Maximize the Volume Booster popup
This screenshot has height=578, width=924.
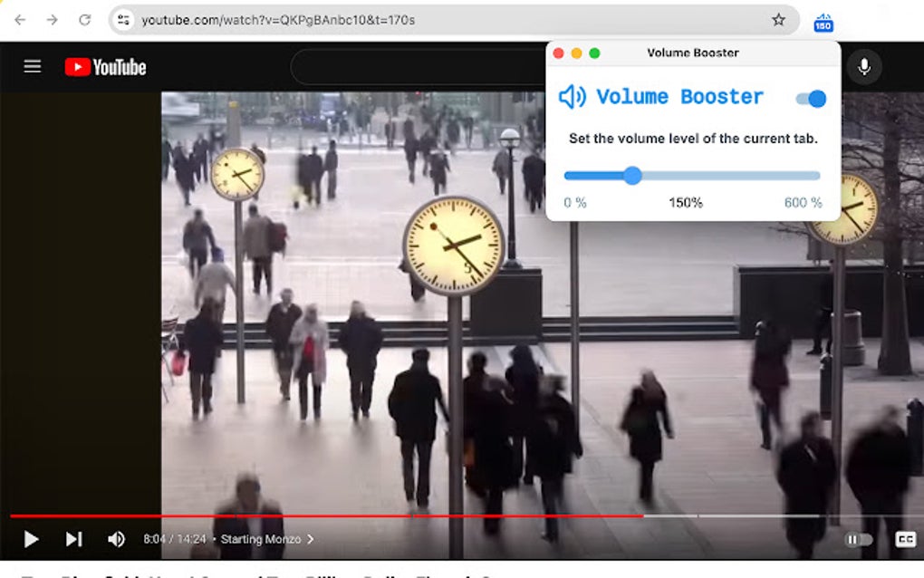(x=594, y=53)
